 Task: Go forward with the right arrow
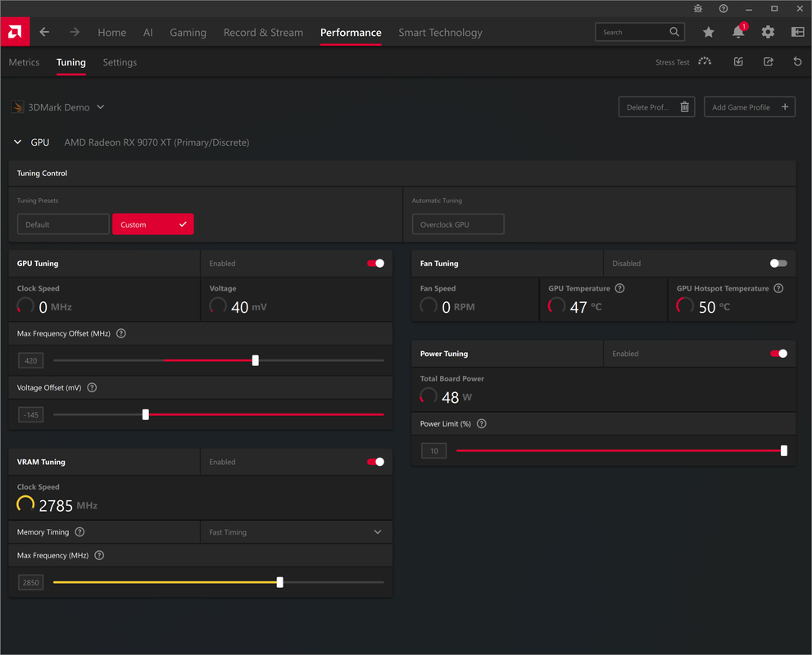pyautogui.click(x=75, y=32)
